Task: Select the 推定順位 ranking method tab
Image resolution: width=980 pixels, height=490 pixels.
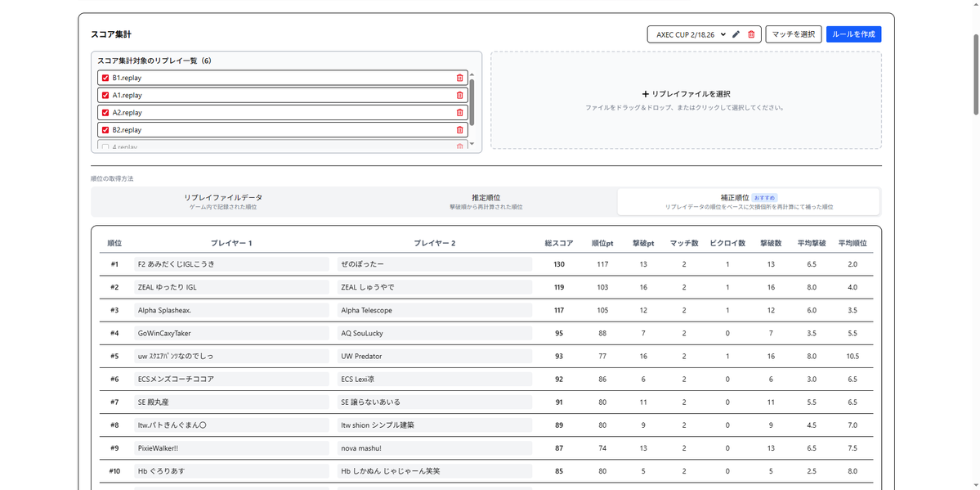Action: (486, 201)
